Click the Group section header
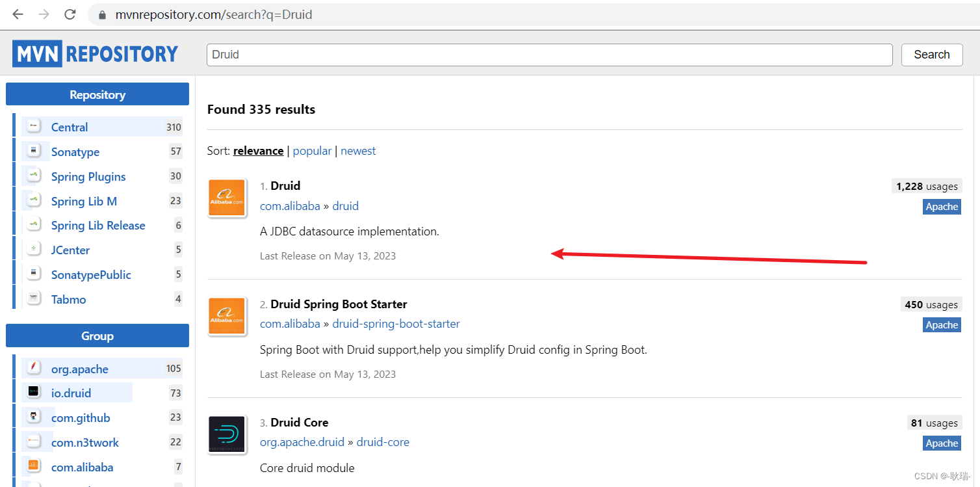 [x=97, y=336]
